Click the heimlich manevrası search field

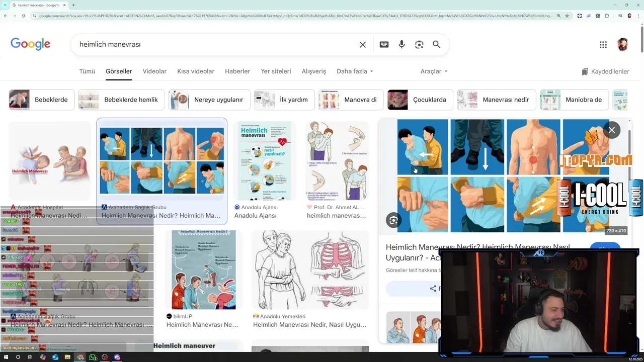pyautogui.click(x=216, y=44)
